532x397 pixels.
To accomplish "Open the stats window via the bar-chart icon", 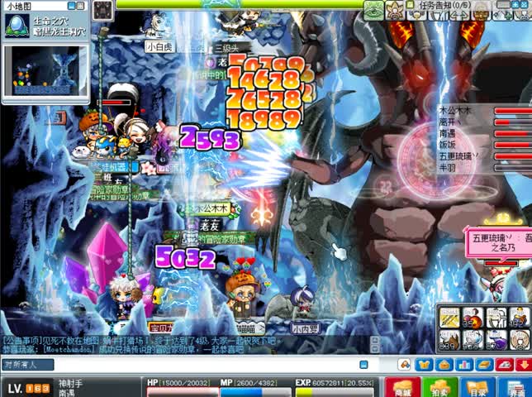I will click(x=463, y=365).
